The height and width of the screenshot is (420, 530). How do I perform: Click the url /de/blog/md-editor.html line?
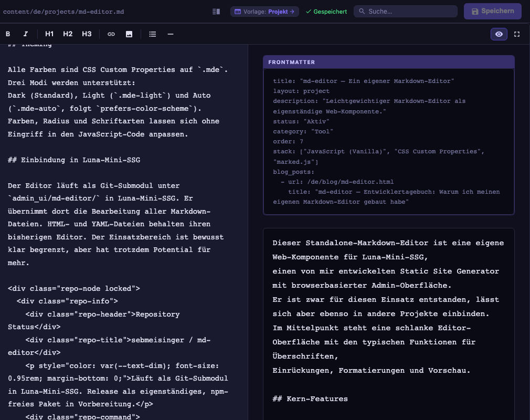[337, 182]
